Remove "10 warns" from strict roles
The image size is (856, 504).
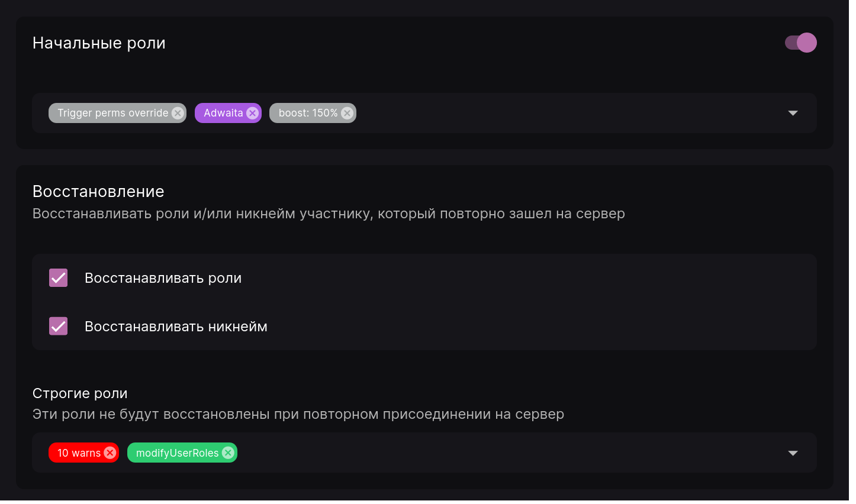[110, 453]
